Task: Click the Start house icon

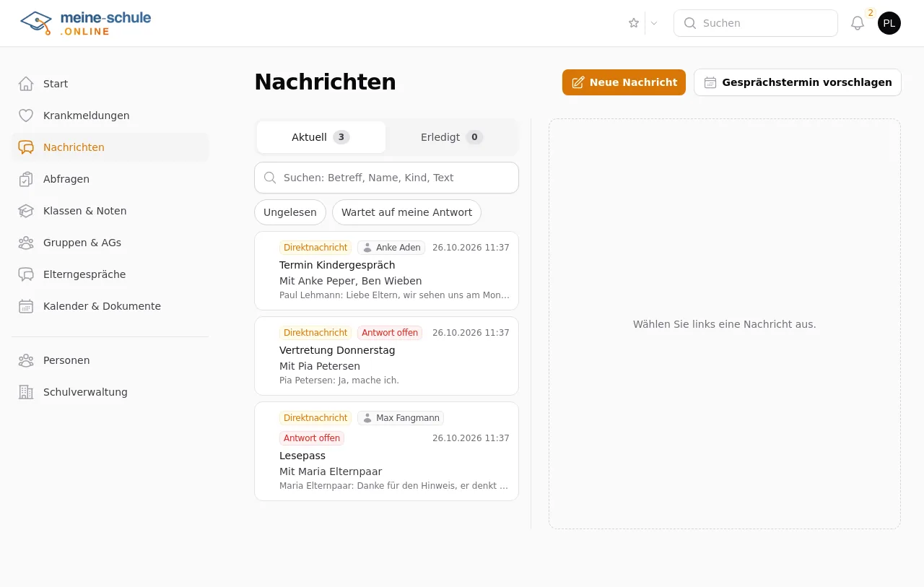Action: (x=26, y=84)
